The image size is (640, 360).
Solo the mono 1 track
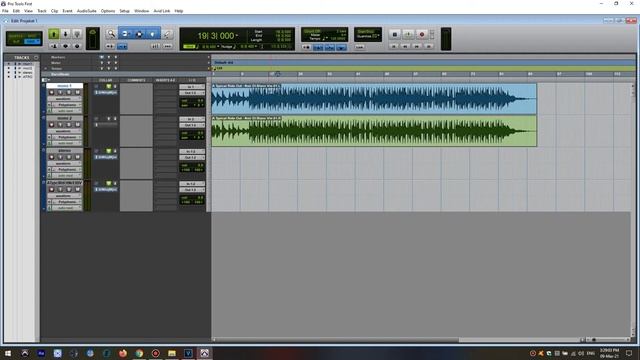[x=69, y=93]
